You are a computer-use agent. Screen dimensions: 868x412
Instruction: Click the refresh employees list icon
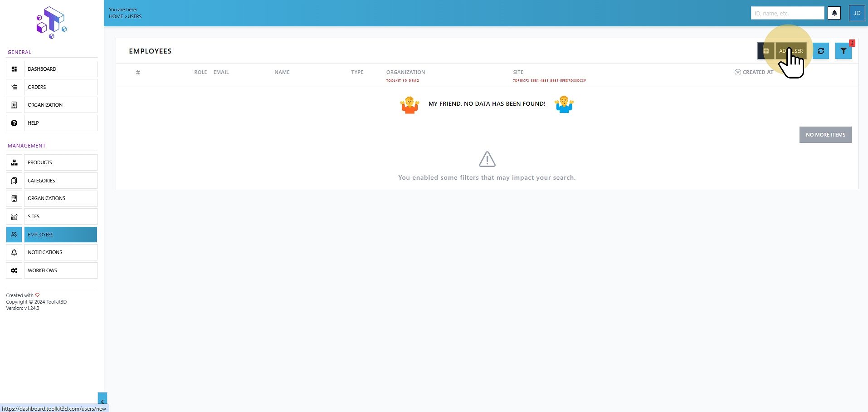(x=821, y=51)
